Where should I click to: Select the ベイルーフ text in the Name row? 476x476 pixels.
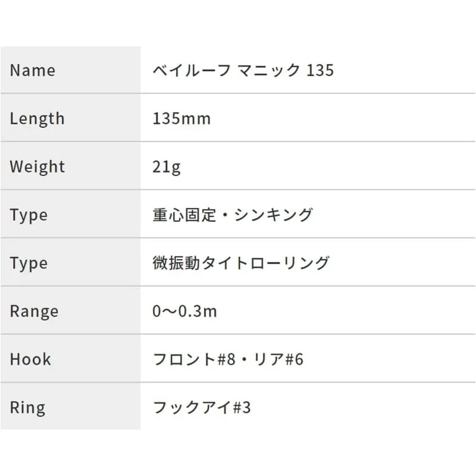point(191,70)
